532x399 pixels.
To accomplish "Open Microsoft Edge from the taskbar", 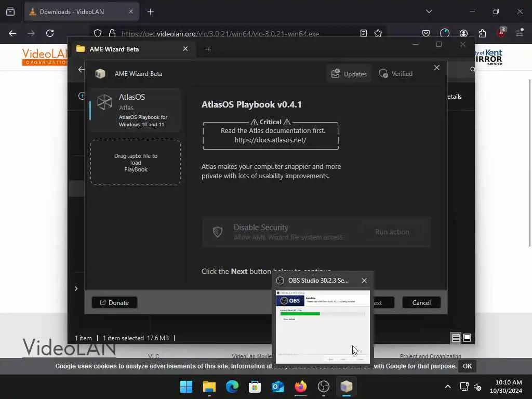I will pyautogui.click(x=232, y=387).
